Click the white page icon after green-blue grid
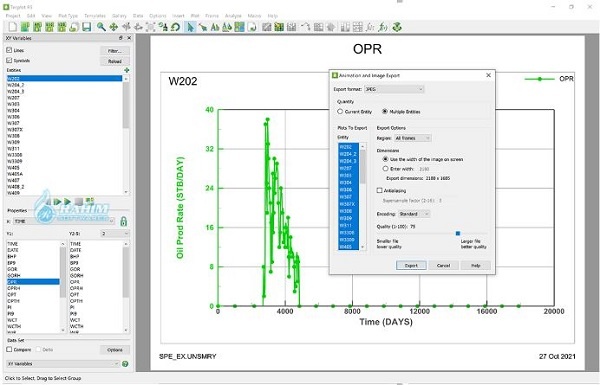The image size is (600, 385). [252, 27]
